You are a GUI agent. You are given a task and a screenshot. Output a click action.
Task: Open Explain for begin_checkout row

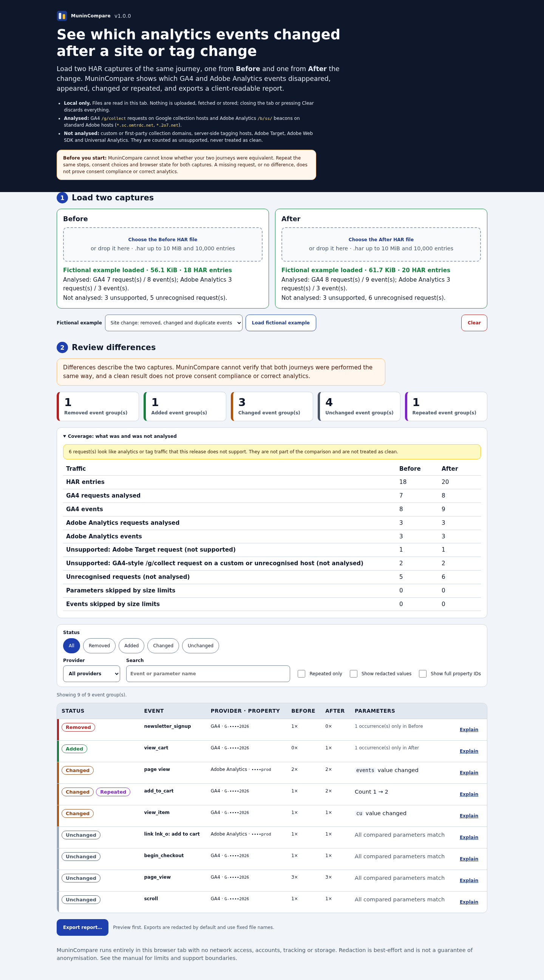click(x=469, y=859)
